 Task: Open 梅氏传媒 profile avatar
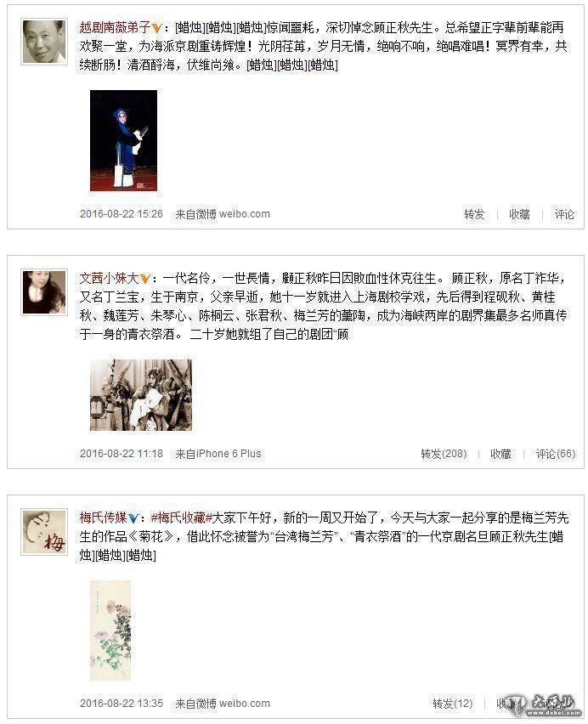pyautogui.click(x=44, y=532)
